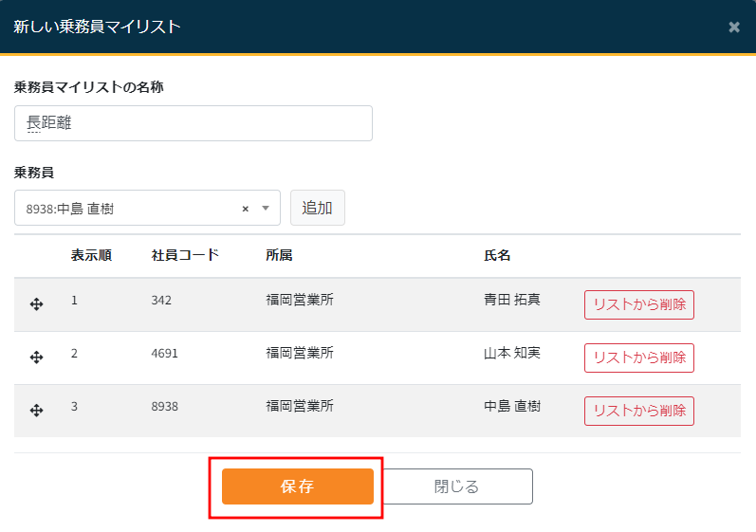Click the 閉じる button
756x532 pixels.
[456, 486]
